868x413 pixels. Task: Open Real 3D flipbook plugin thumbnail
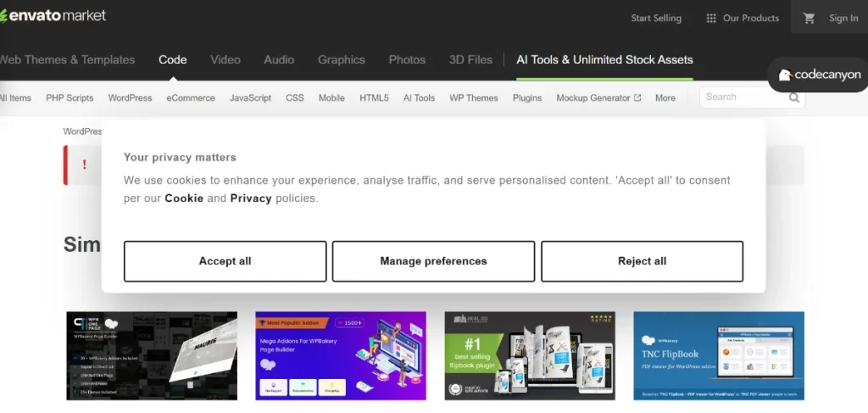tap(530, 355)
